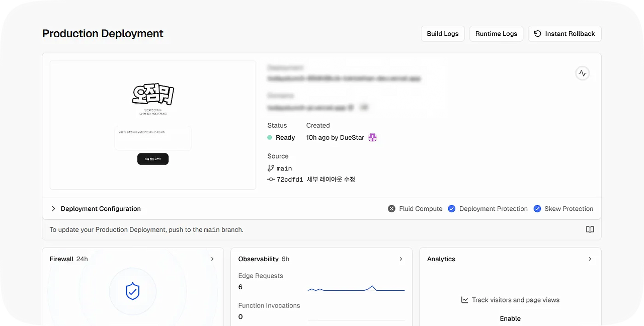Expand the Deployment Configuration section
644x326 pixels.
[53, 209]
